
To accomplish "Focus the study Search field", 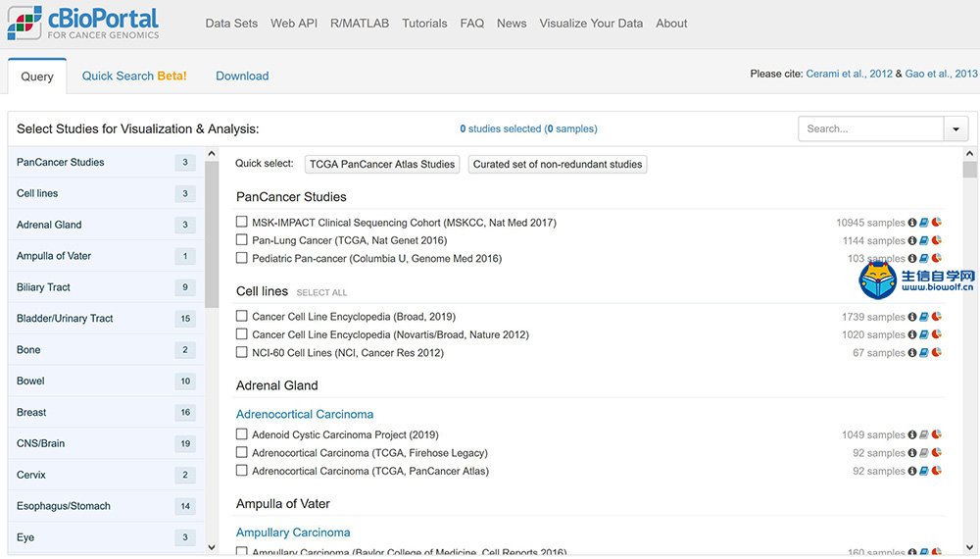I will (870, 128).
